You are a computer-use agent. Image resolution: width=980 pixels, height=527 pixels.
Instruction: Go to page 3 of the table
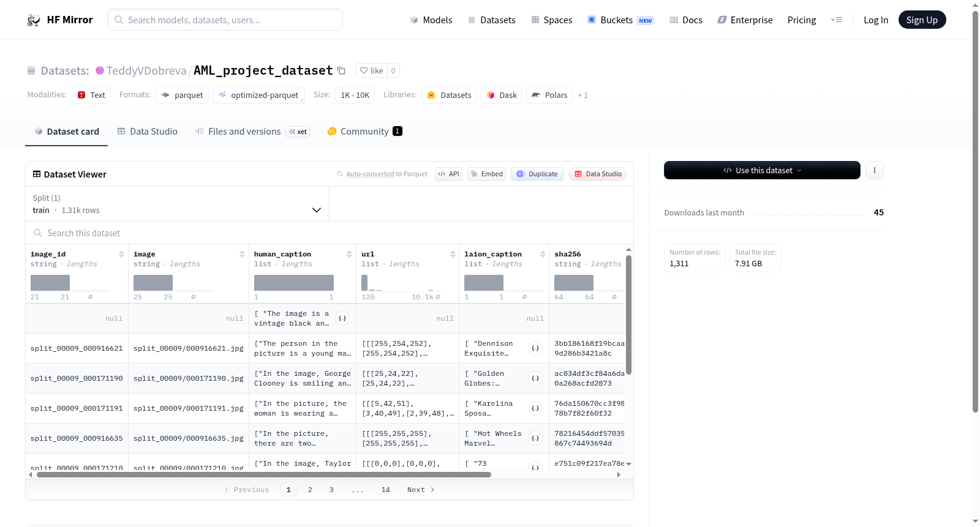click(331, 490)
